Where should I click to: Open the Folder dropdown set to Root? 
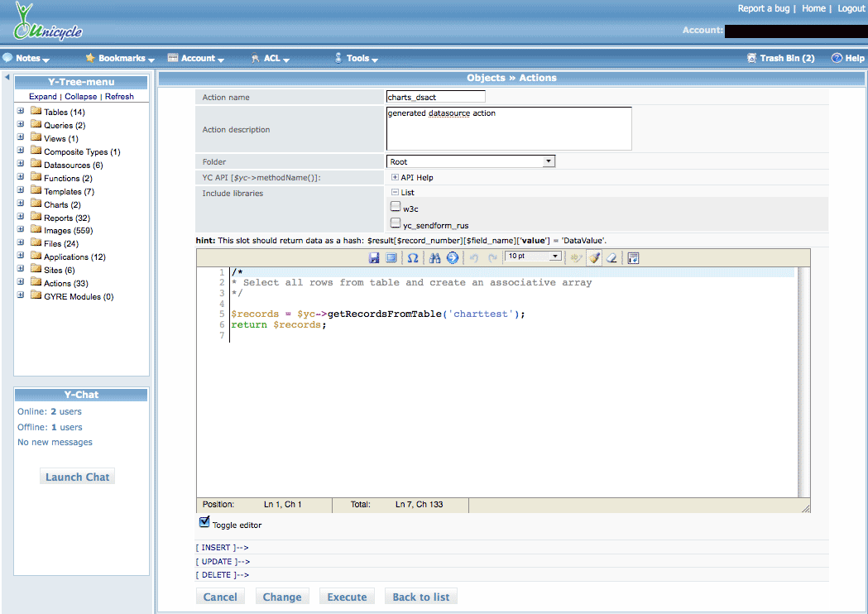(470, 161)
